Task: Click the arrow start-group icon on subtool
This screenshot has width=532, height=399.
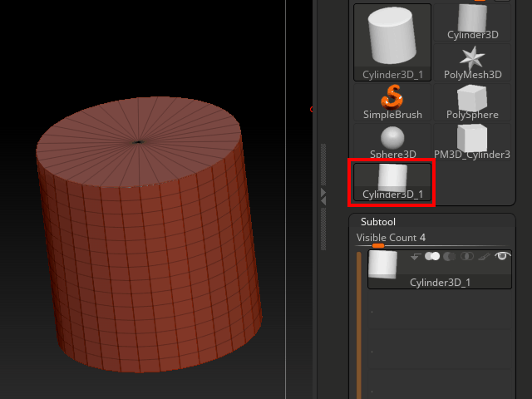Action: click(416, 257)
